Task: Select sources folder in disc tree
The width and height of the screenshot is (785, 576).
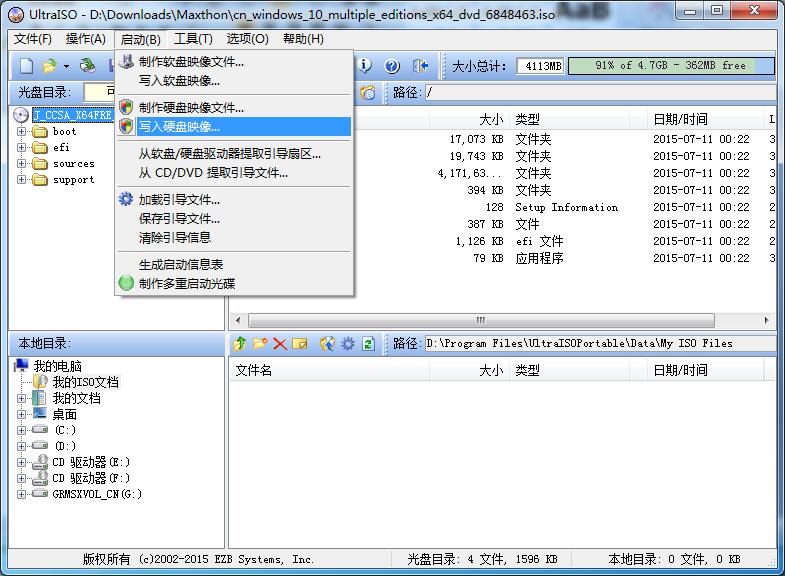Action: pos(74,164)
